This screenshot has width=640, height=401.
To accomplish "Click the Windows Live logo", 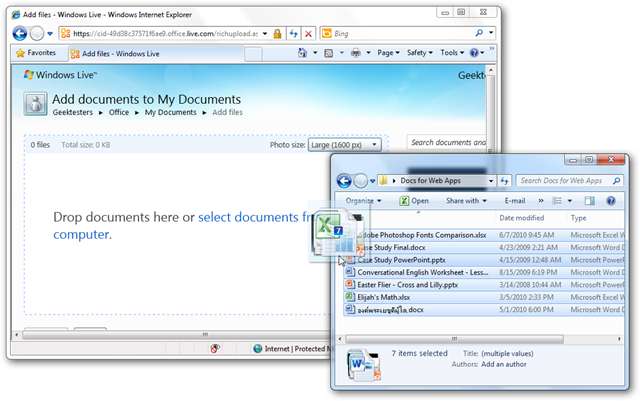I will click(x=60, y=75).
